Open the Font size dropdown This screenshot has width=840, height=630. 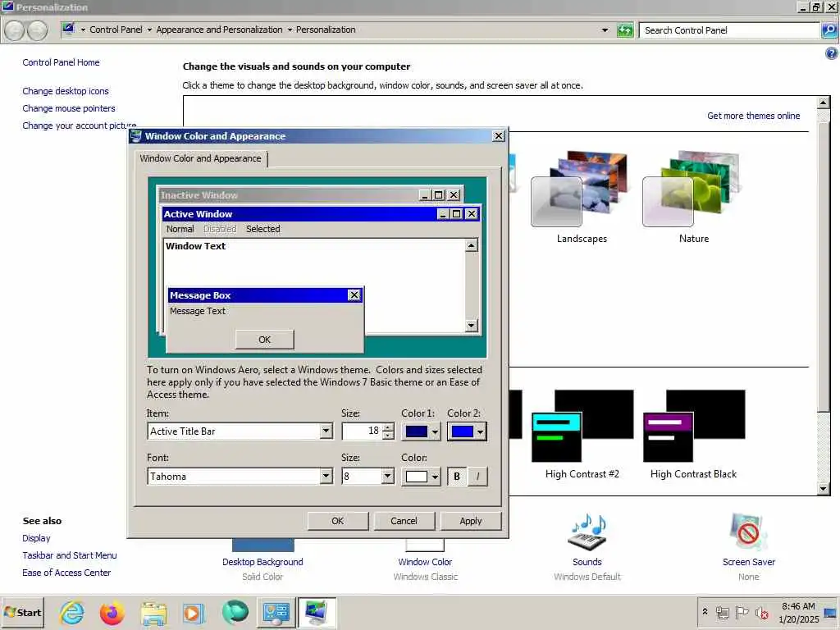click(x=388, y=477)
